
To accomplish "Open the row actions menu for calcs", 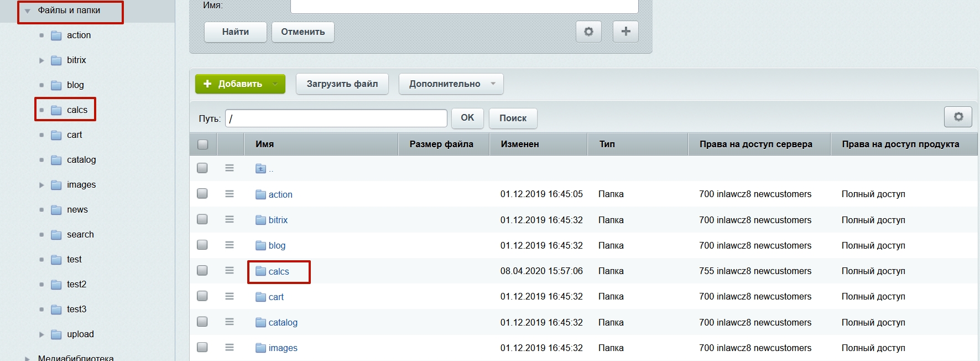I will (x=230, y=271).
